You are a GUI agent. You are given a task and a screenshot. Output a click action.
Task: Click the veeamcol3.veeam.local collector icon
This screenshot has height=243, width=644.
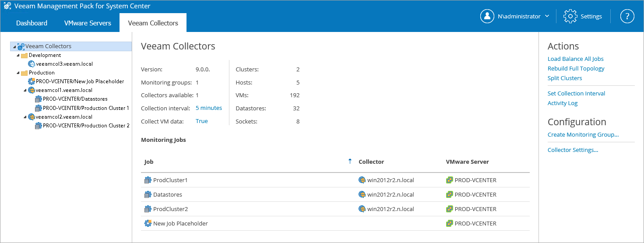tap(32, 64)
